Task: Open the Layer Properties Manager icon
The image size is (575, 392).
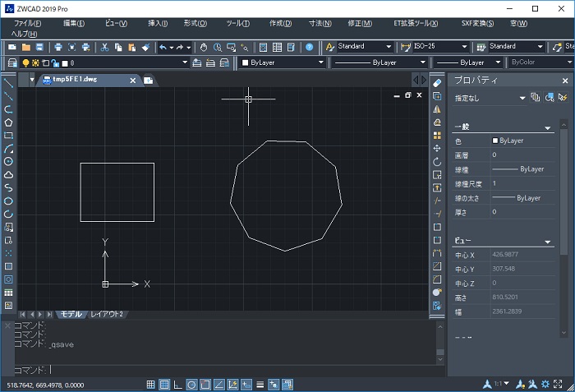Action: coord(12,62)
